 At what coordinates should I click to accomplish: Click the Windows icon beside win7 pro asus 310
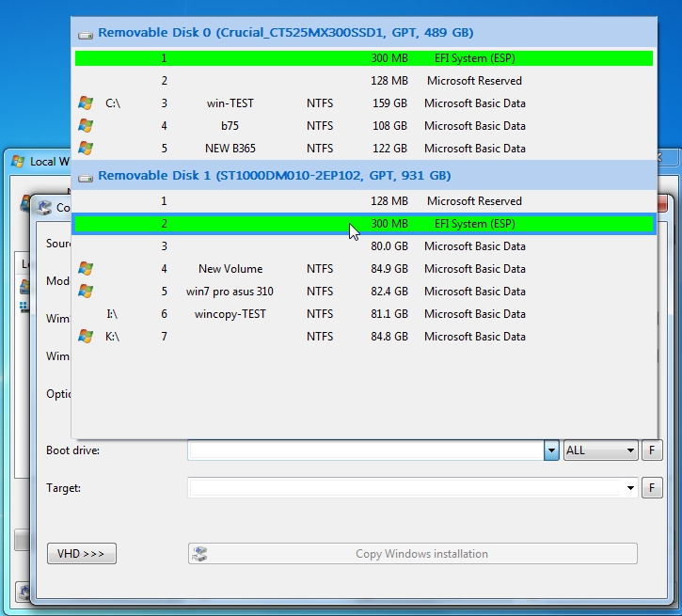pos(86,292)
